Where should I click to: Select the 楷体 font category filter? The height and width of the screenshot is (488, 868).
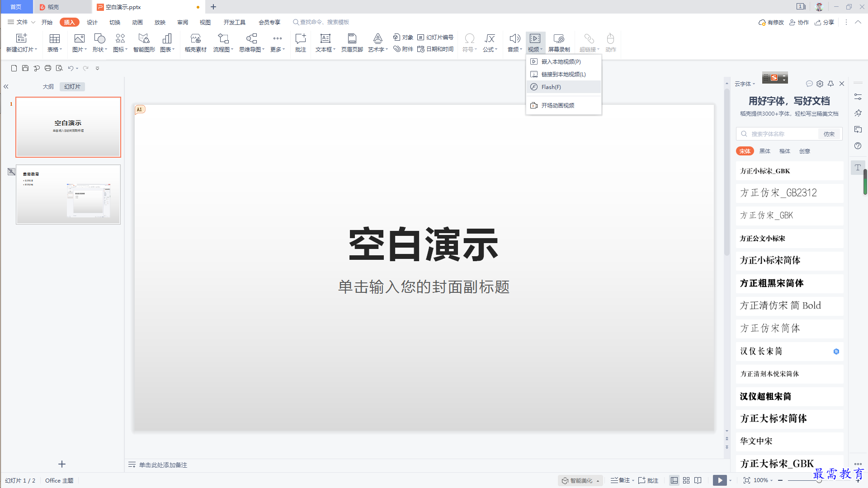pos(785,151)
